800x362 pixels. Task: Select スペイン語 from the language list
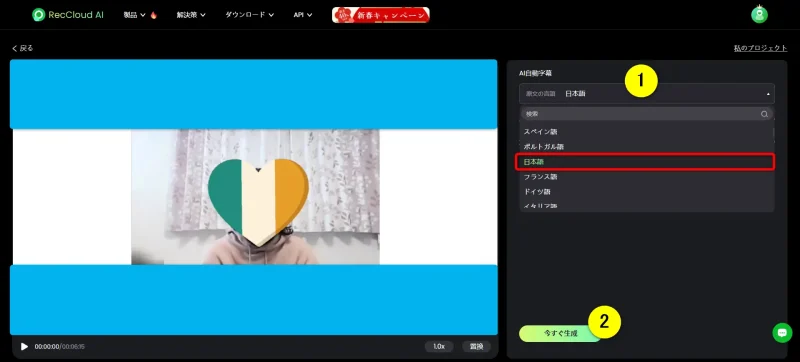pyautogui.click(x=647, y=132)
